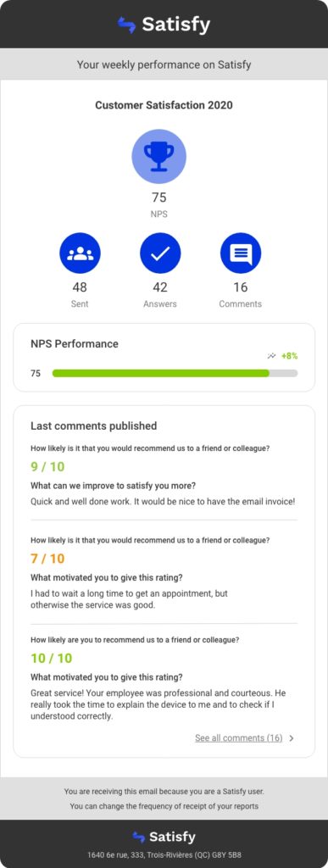Click the Comments speech bubble icon
The image size is (328, 868).
[x=241, y=253]
